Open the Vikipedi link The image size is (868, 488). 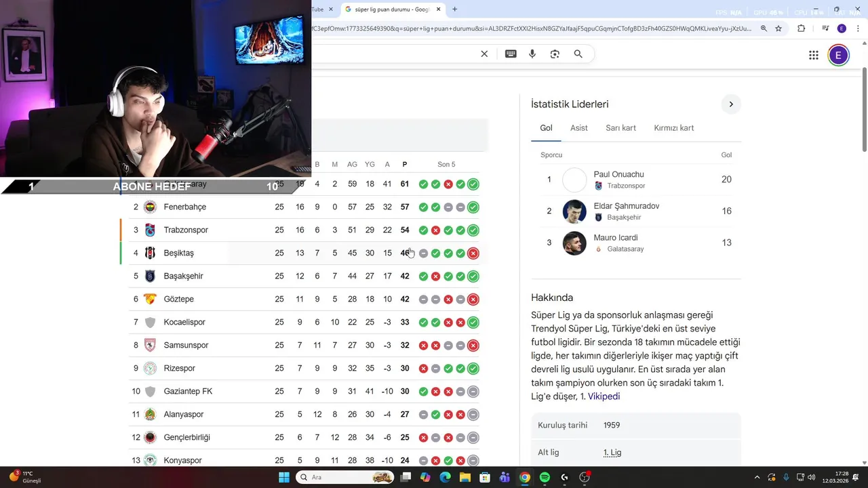[604, 396]
